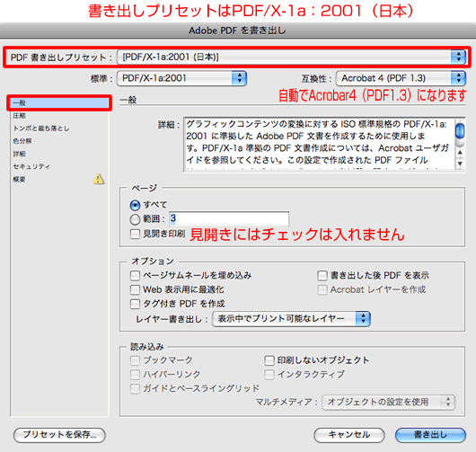The width and height of the screenshot is (476, 452).
Task: Enable Web 表示用に最適化 checkbox
Action: [x=135, y=289]
